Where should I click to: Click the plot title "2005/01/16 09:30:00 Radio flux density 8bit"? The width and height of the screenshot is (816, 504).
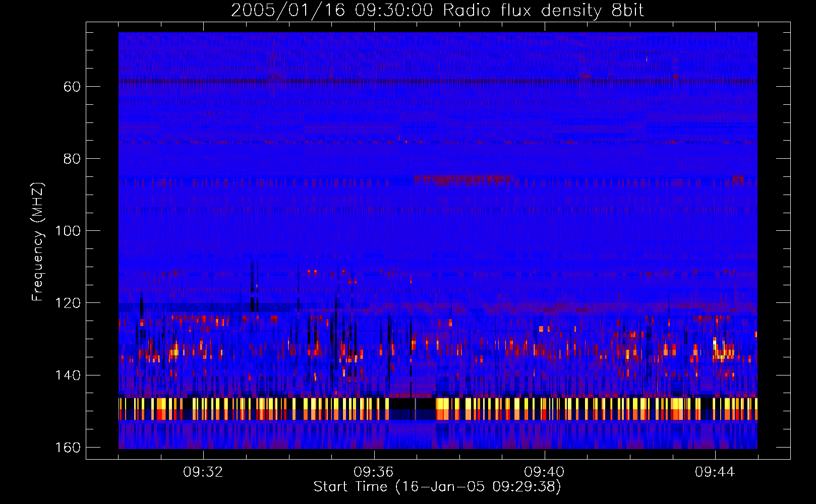click(x=437, y=11)
